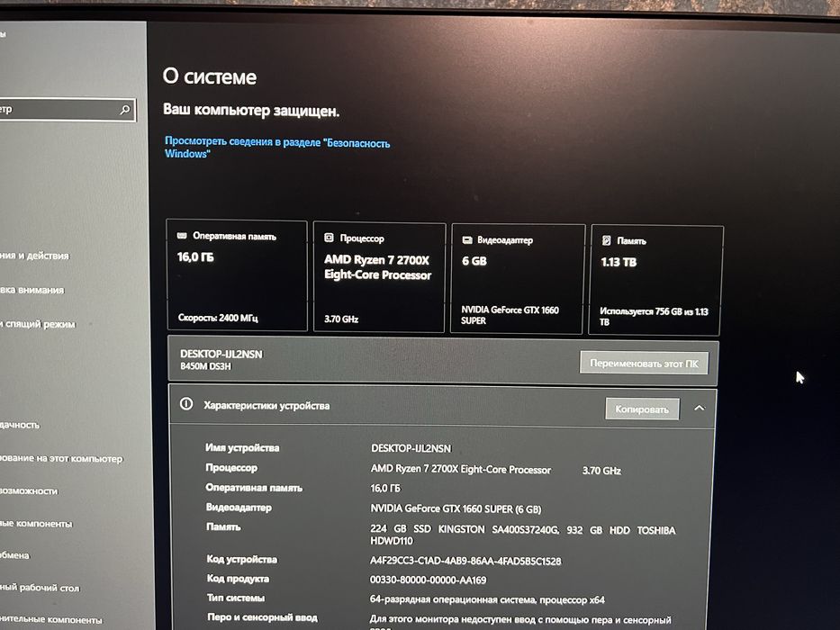840x630 pixels.
Task: Click the storage disk icon in Память card
Action: click(x=607, y=240)
